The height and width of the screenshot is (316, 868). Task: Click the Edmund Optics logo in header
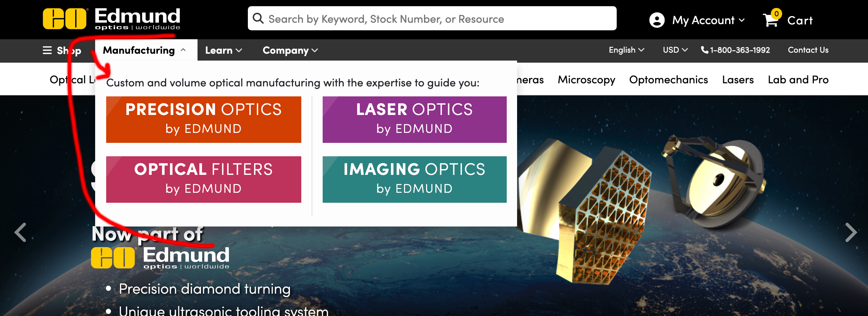tap(111, 19)
